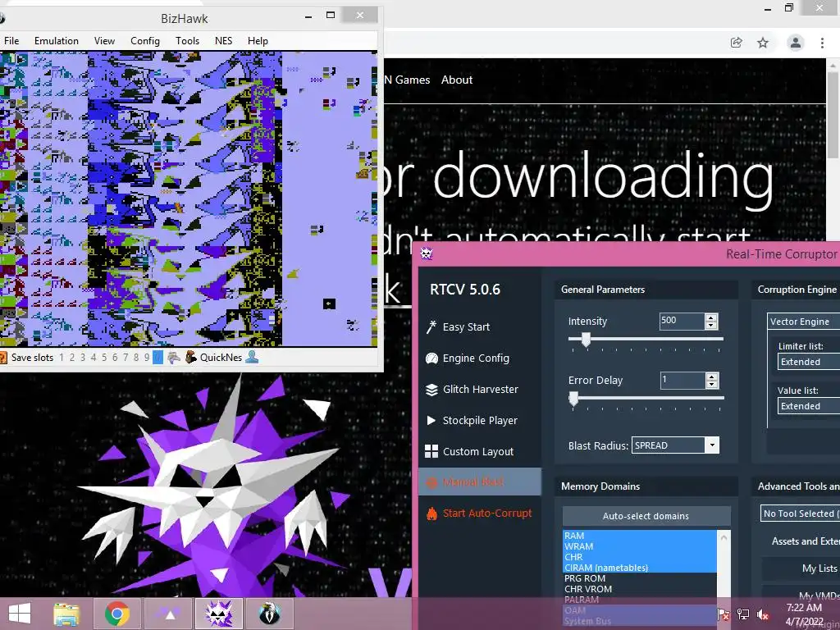Click Auto-select domains button
Image resolution: width=840 pixels, height=630 pixels.
pyautogui.click(x=646, y=516)
